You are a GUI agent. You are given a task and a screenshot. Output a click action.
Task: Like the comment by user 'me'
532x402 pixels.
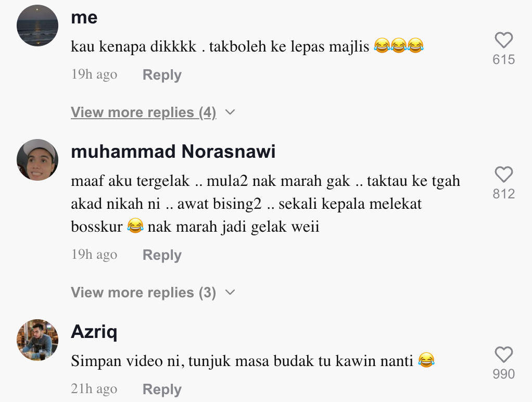click(x=504, y=40)
